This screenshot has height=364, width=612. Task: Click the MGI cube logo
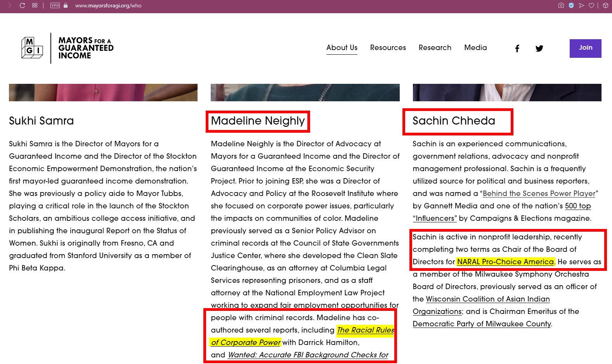[32, 48]
